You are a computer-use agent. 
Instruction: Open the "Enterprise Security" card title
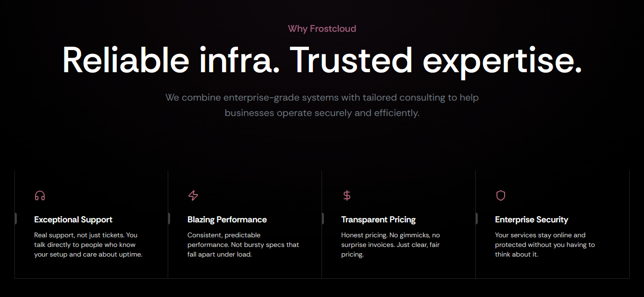(x=532, y=220)
